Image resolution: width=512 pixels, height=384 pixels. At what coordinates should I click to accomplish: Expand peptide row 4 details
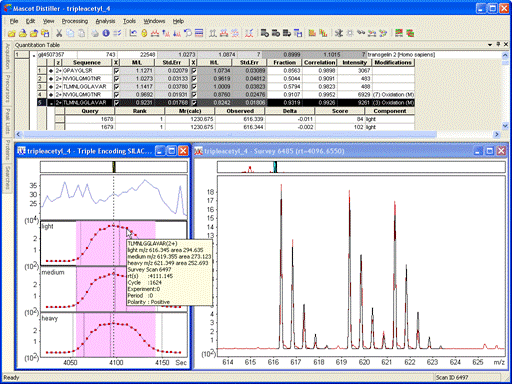51,95
